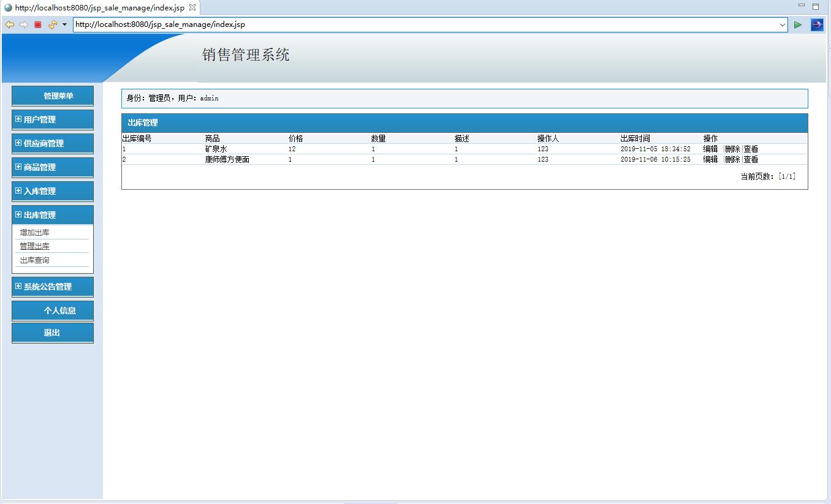831x504 pixels.
Task: Open the address bar history dropdown
Action: point(783,24)
